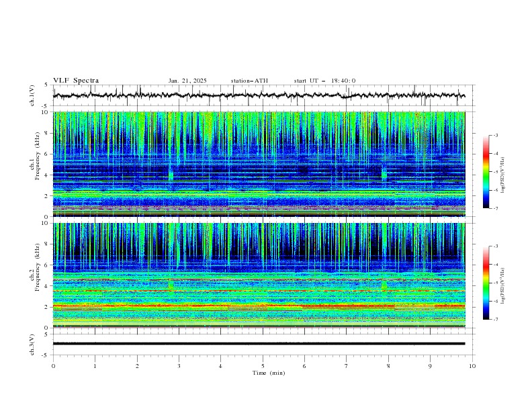The width and height of the screenshot is (532, 411).
Task: Click the "Time (min)" axis title
Action: click(x=269, y=373)
